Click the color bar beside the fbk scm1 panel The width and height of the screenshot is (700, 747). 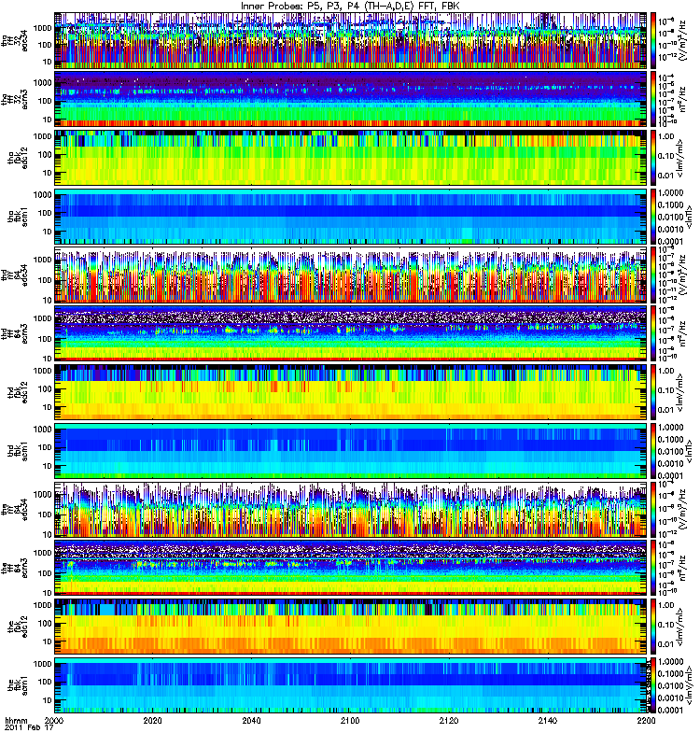[x=652, y=685]
